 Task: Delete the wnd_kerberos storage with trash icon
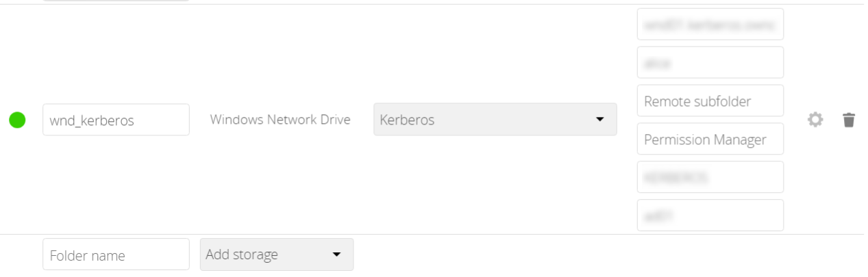[x=849, y=120]
